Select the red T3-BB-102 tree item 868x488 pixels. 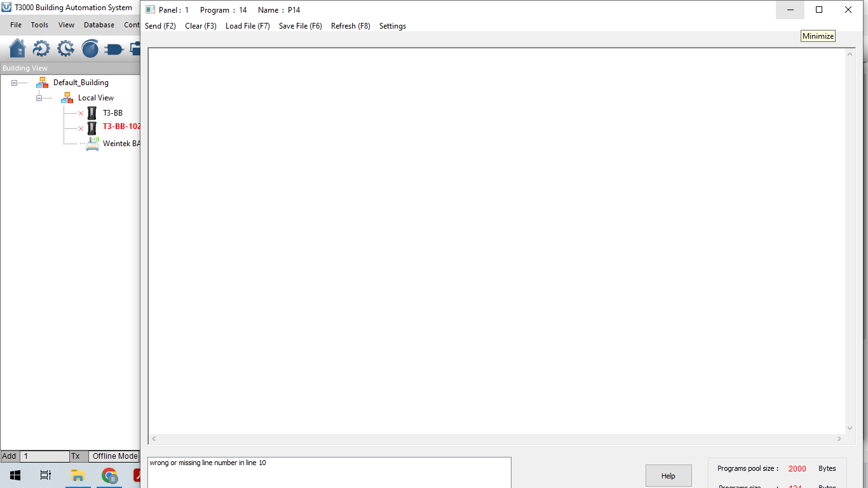(121, 126)
